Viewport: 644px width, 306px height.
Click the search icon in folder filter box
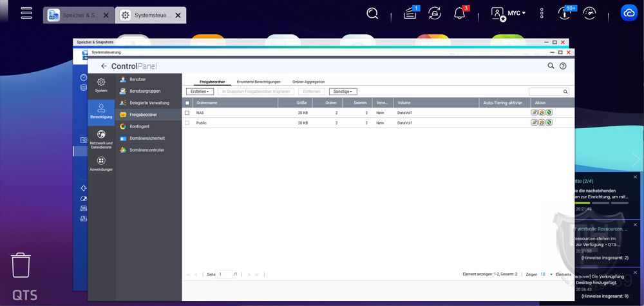(565, 91)
